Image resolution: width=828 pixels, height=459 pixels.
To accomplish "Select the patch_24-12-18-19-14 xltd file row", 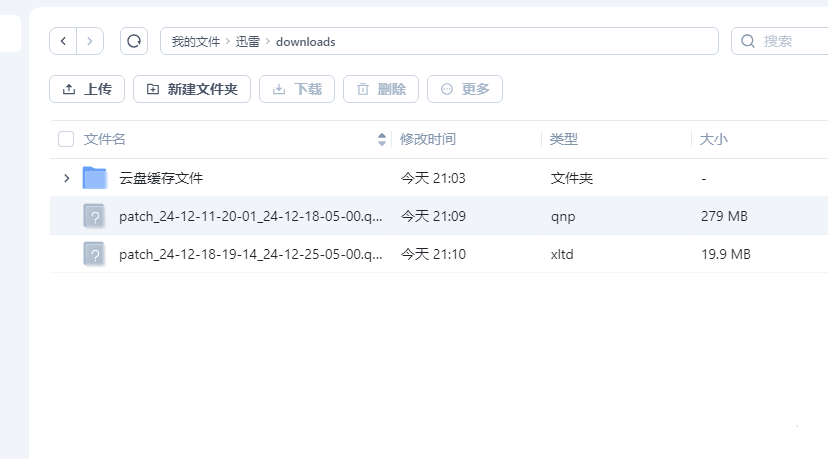I will (x=250, y=254).
